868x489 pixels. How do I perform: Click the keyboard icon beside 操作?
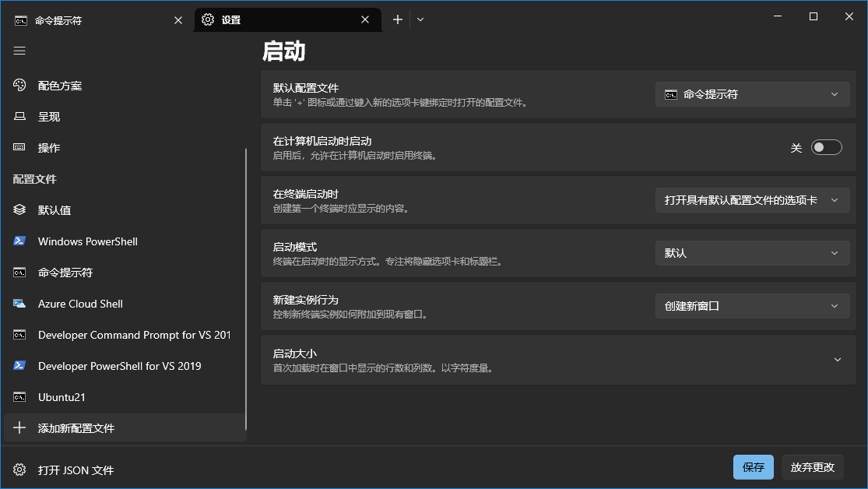click(19, 147)
